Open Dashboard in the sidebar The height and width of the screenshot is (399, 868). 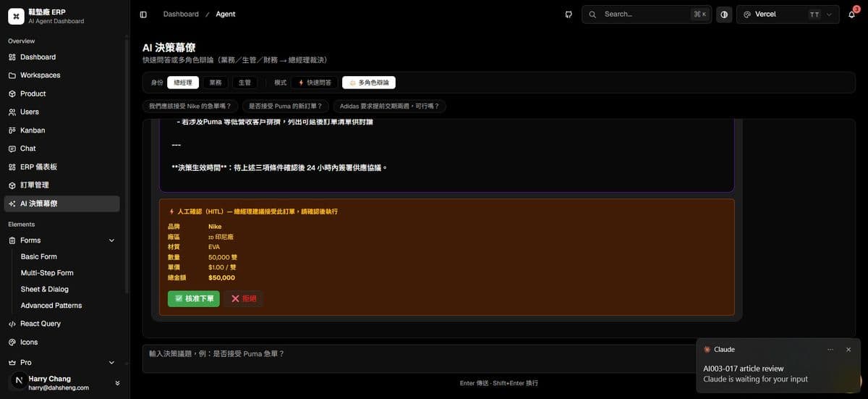[x=62, y=57]
